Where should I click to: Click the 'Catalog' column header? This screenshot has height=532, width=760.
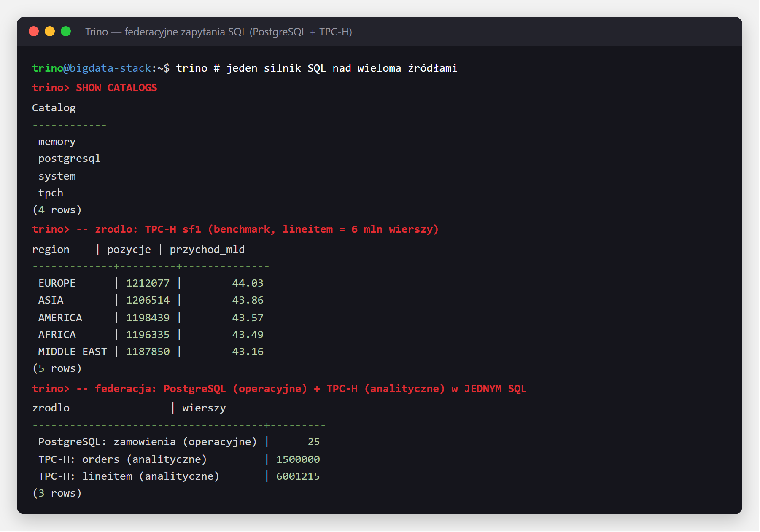click(x=54, y=108)
